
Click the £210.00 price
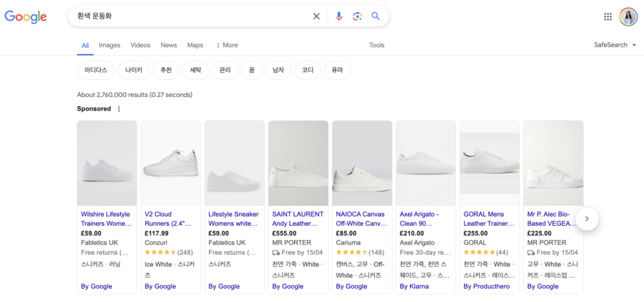click(x=412, y=233)
